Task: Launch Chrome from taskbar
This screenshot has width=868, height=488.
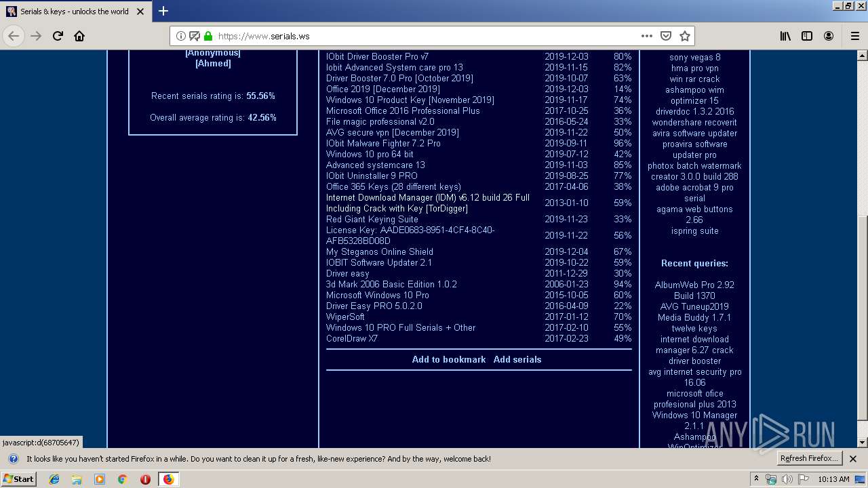Action: click(123, 479)
